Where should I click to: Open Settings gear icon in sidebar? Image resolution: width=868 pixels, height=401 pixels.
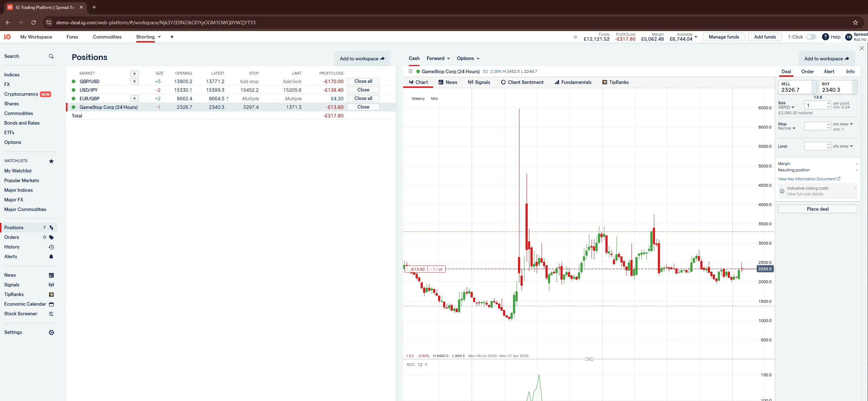click(x=51, y=332)
